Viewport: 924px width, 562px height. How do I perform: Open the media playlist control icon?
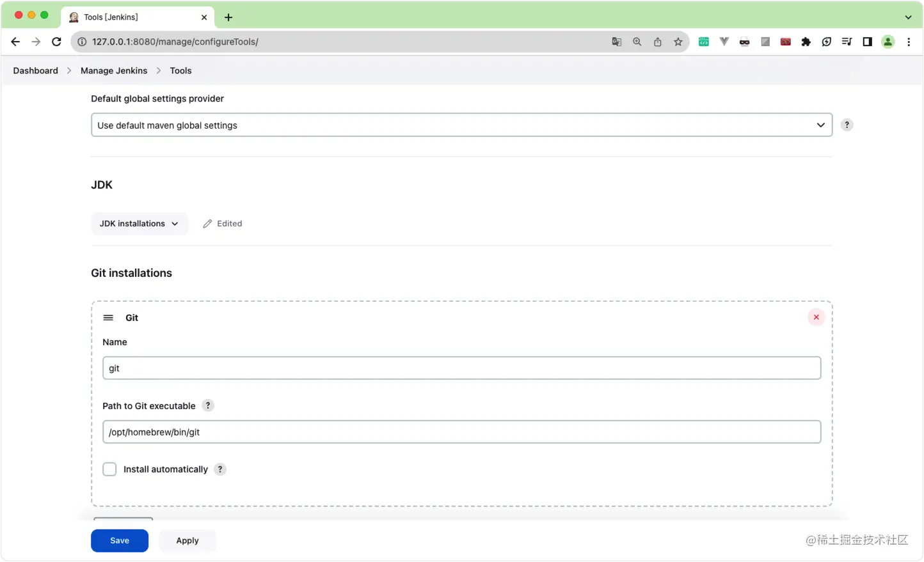coord(847,42)
